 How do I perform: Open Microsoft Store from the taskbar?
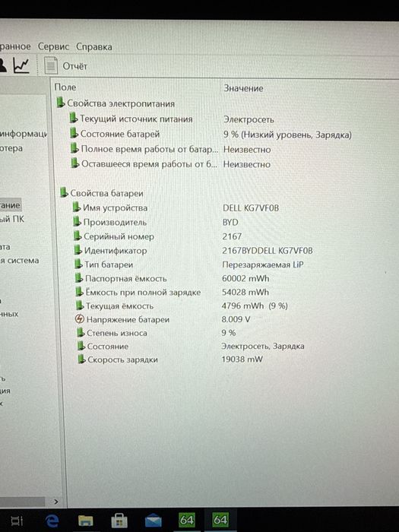point(119,520)
